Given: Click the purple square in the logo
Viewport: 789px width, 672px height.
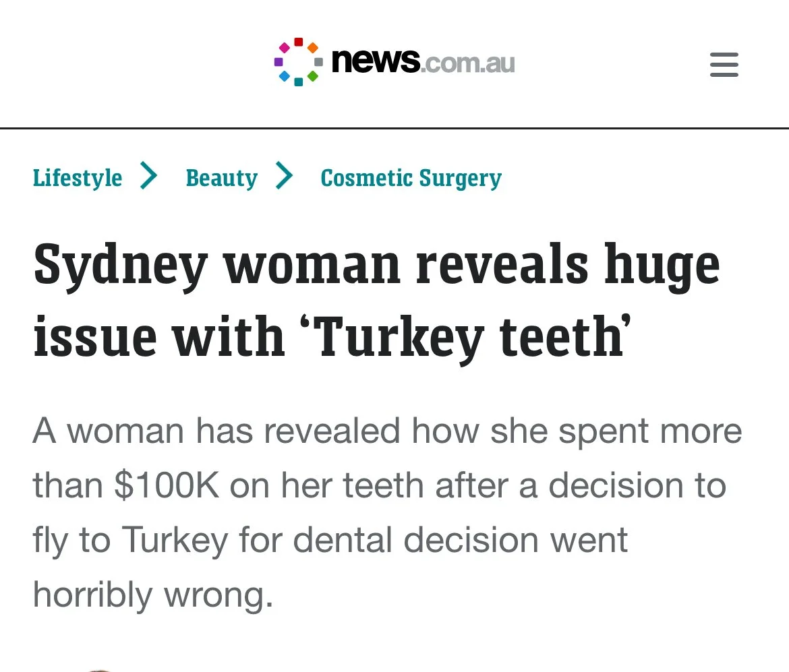Looking at the screenshot, I should tap(279, 62).
